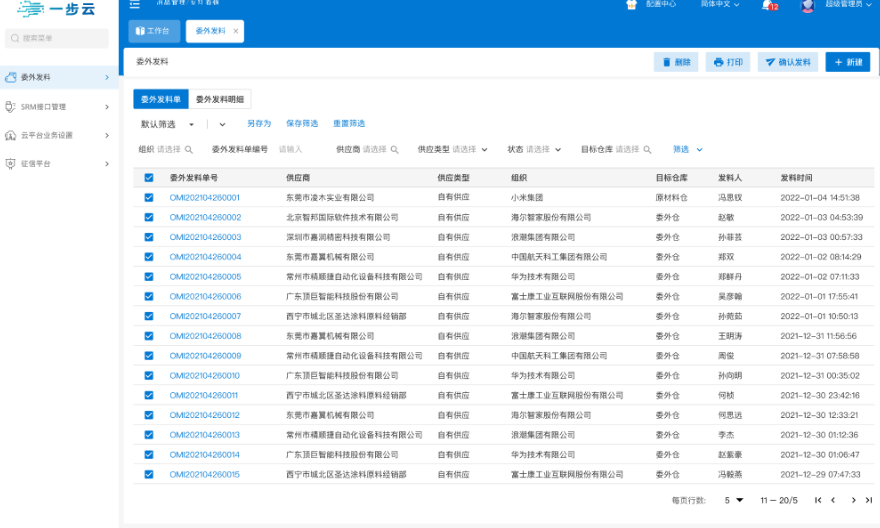Image resolution: width=880 pixels, height=528 pixels.
Task: Uncheck row OMI202104260003 checkbox
Action: pos(149,237)
